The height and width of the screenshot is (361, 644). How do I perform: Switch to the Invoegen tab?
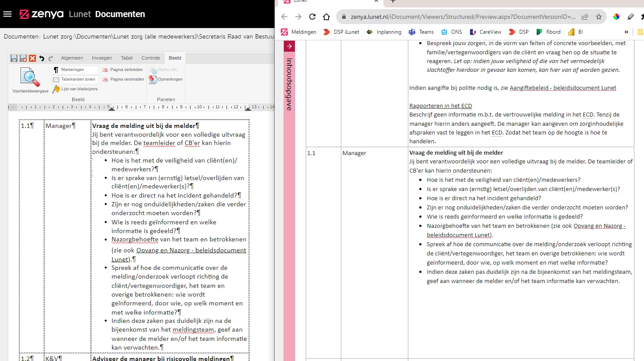[x=102, y=58]
